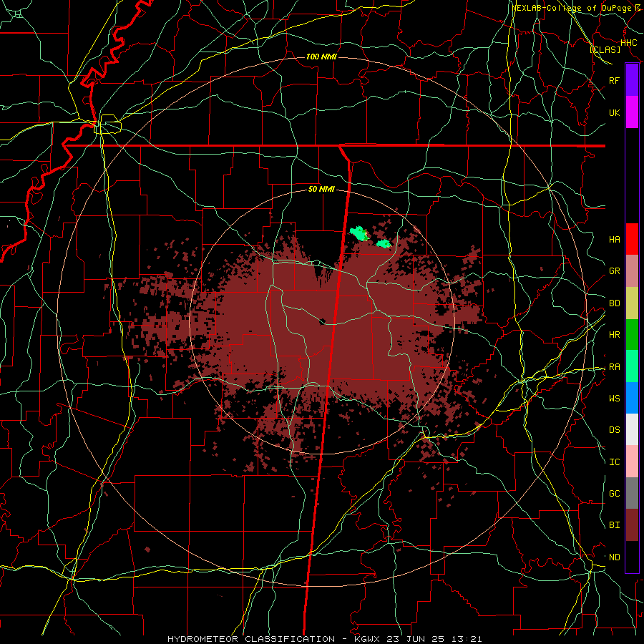644x644 pixels.
Task: Click the BI brown legend swatch
Action: pos(632,525)
